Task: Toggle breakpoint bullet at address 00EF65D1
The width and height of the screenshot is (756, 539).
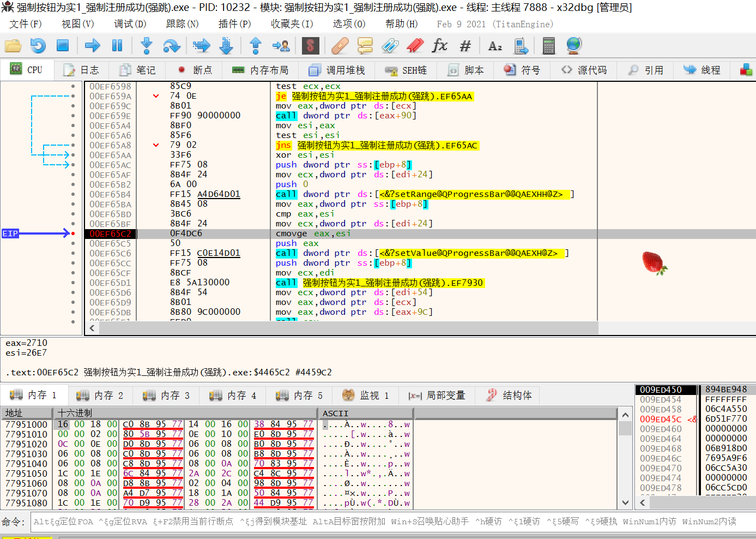Action: pyautogui.click(x=73, y=283)
